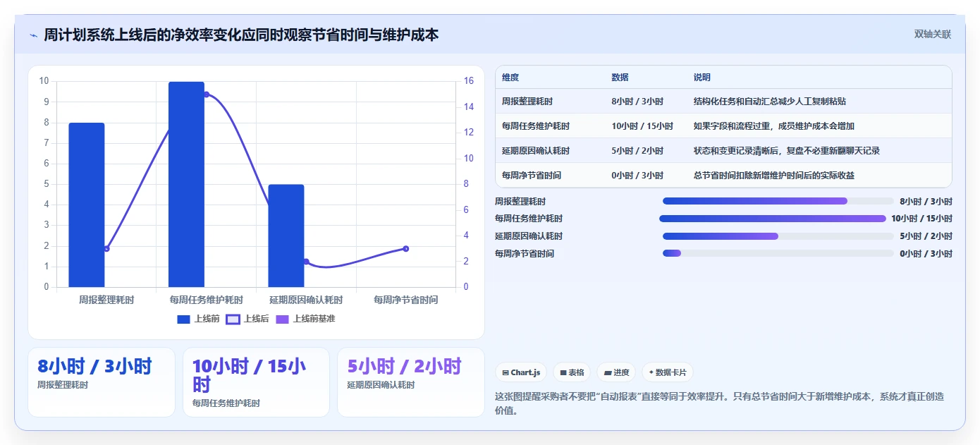980x445 pixels.
Task: Click the right axis value 16
Action: click(469, 81)
